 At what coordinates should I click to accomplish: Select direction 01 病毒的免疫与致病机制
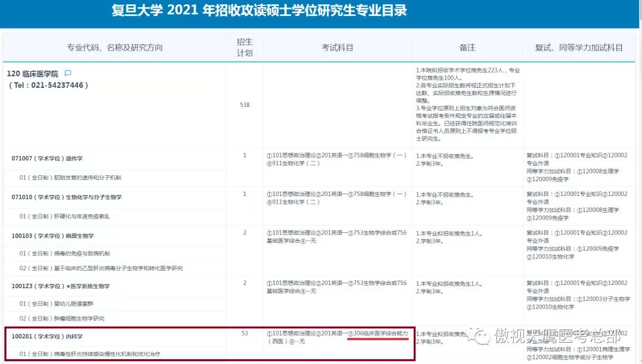click(65, 253)
